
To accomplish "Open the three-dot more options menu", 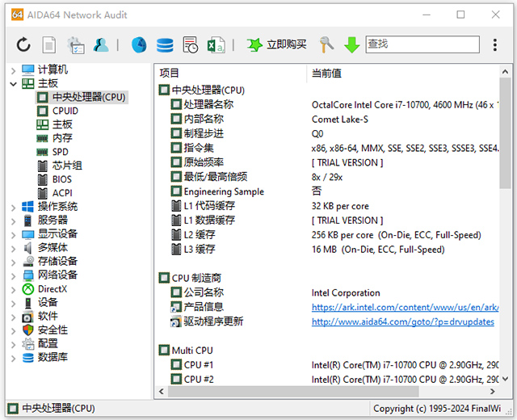I will click(x=495, y=45).
